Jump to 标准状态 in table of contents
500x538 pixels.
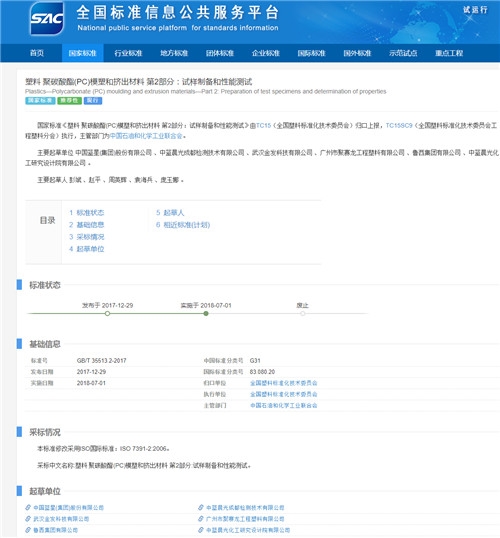pyautogui.click(x=86, y=213)
